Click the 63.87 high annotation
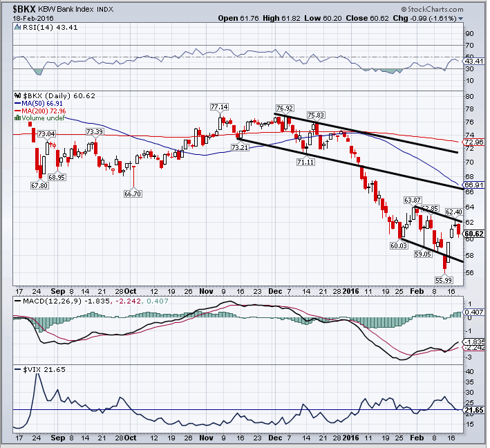Screen dimensions: 490x448 (413, 200)
